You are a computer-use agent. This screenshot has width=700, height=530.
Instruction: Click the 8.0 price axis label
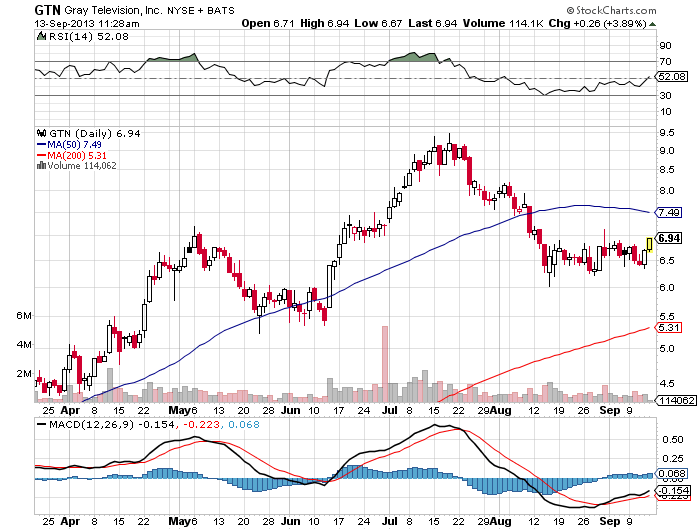(667, 191)
